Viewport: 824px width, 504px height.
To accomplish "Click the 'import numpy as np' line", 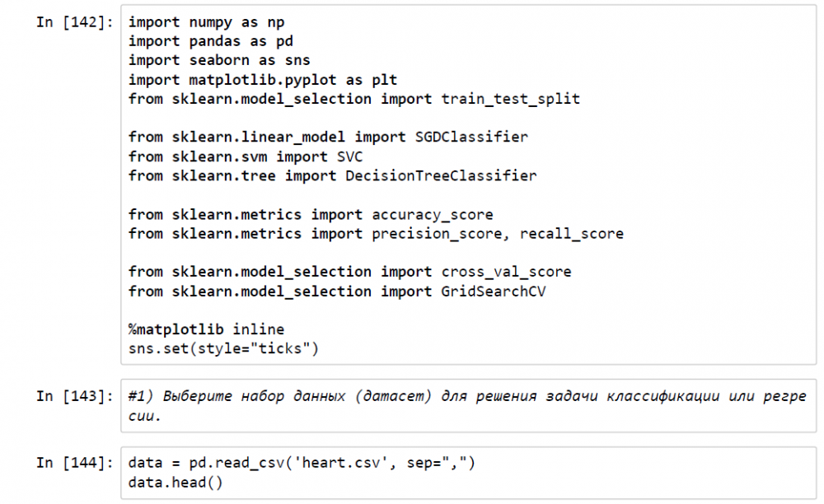I will [x=207, y=22].
